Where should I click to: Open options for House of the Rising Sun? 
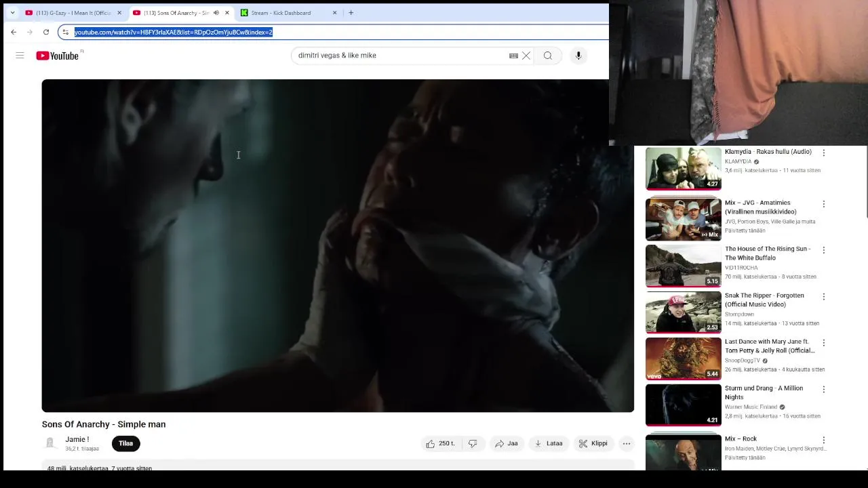pyautogui.click(x=824, y=250)
